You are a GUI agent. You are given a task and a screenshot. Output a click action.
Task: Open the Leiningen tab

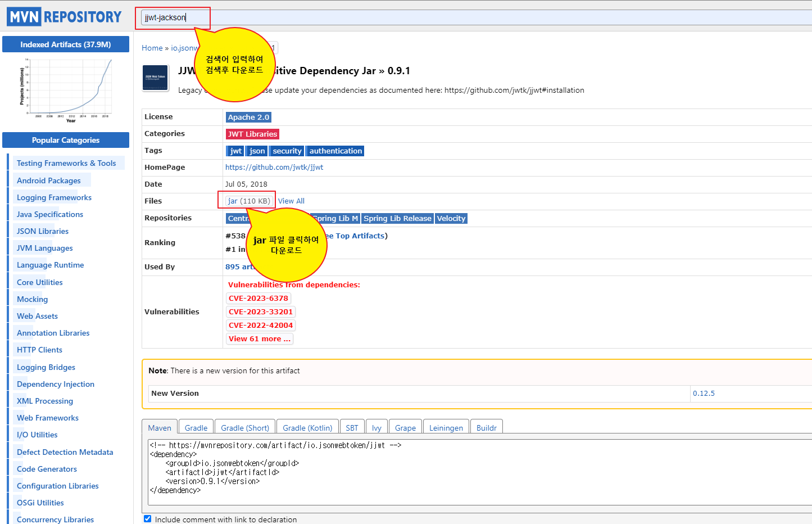click(x=446, y=428)
